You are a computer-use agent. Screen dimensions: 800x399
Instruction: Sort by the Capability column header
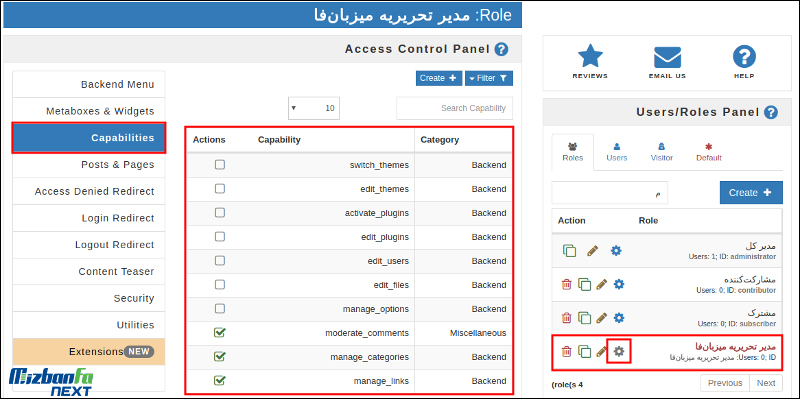(279, 139)
